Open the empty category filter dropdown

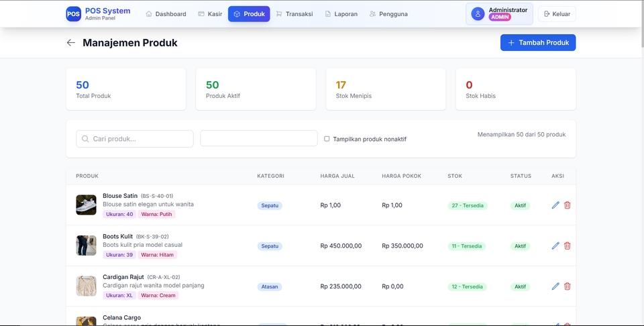pos(258,138)
